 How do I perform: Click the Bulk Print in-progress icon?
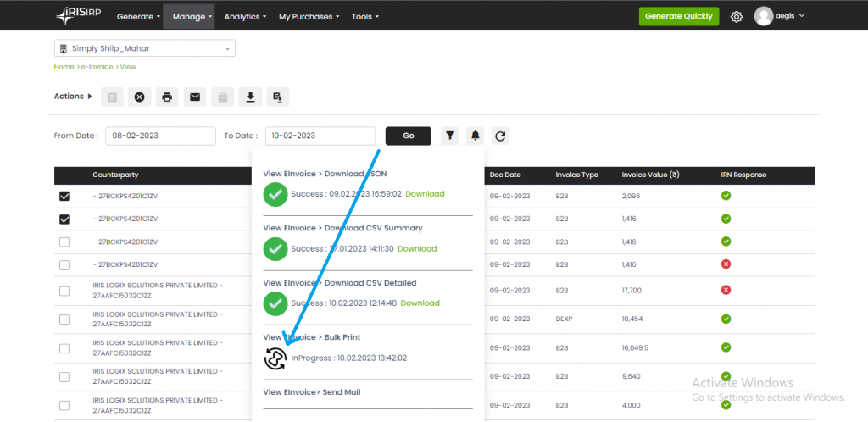[x=275, y=358]
